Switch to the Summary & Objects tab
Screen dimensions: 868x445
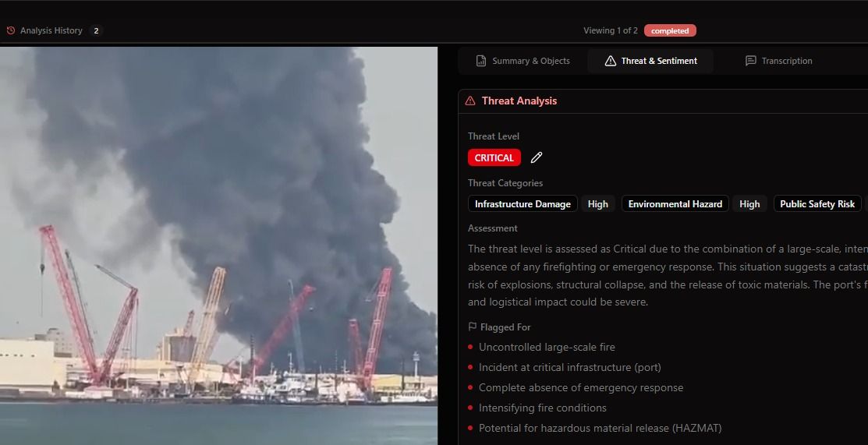click(x=523, y=61)
